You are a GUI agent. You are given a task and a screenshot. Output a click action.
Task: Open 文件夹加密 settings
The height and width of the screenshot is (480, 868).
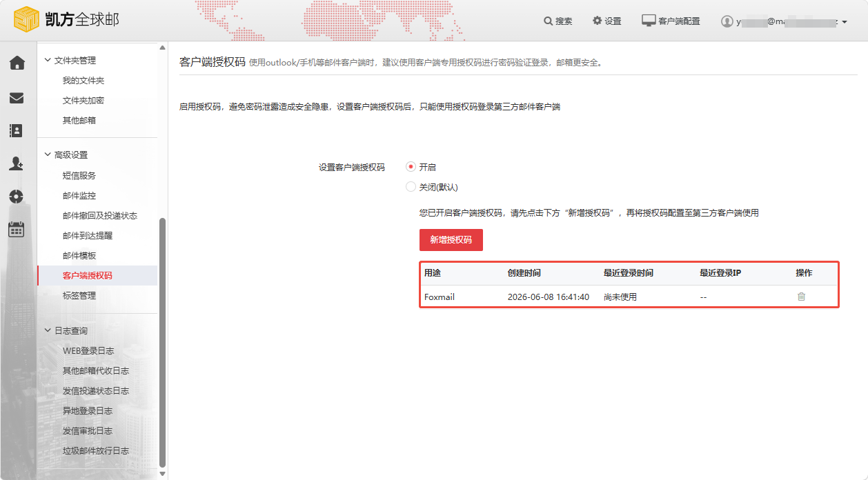(x=83, y=101)
